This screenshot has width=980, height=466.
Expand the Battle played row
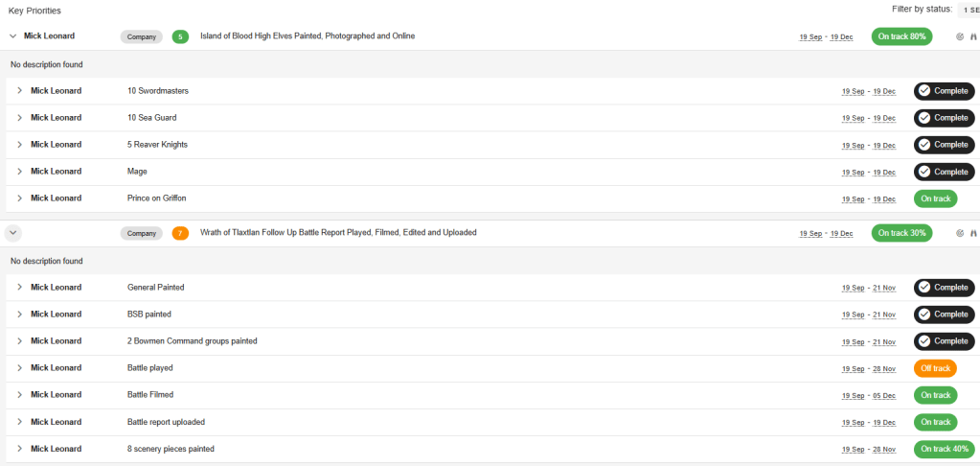[19, 368]
